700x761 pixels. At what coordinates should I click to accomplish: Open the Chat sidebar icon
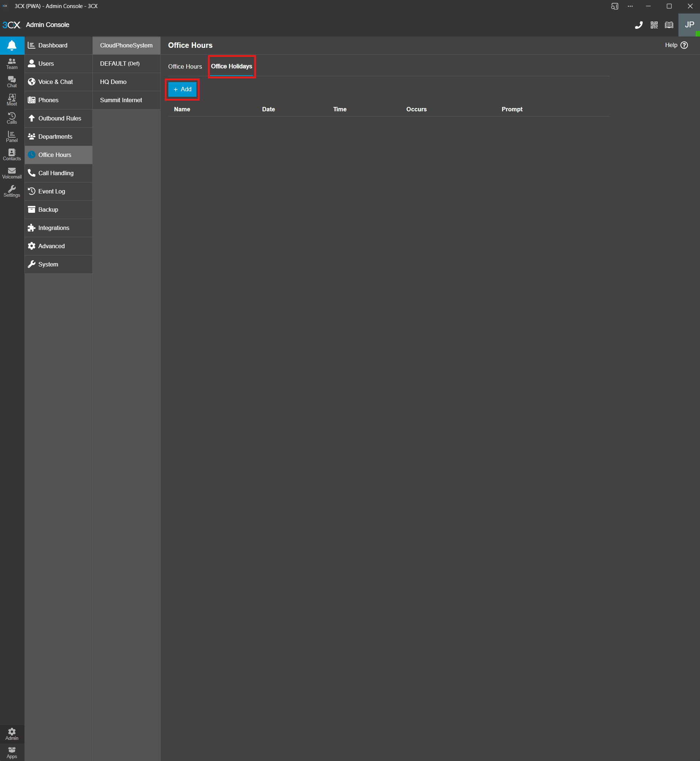[12, 82]
